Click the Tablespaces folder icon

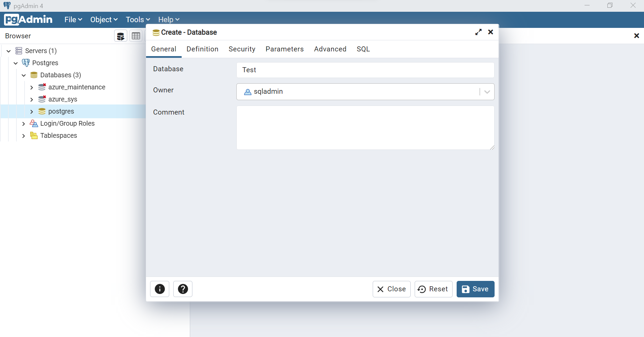coord(34,135)
